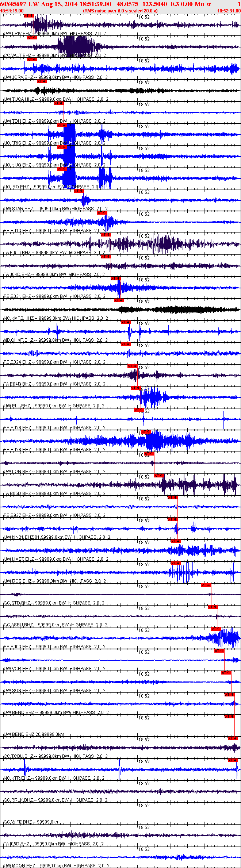Click the 'UW HMET EHZ' station label

tap(19, 559)
